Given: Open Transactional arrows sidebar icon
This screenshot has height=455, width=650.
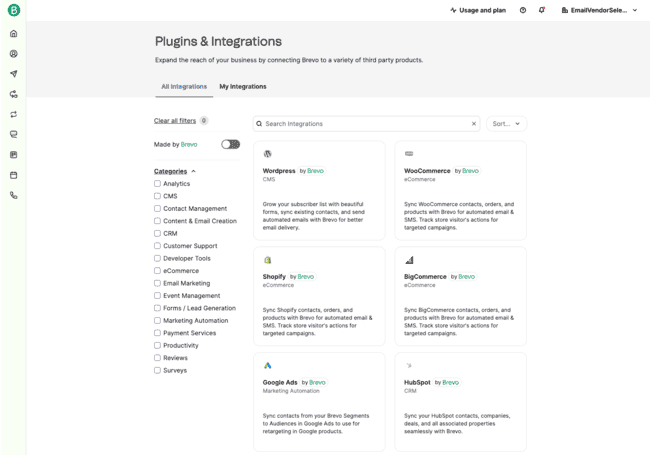Looking at the screenshot, I should click(14, 114).
